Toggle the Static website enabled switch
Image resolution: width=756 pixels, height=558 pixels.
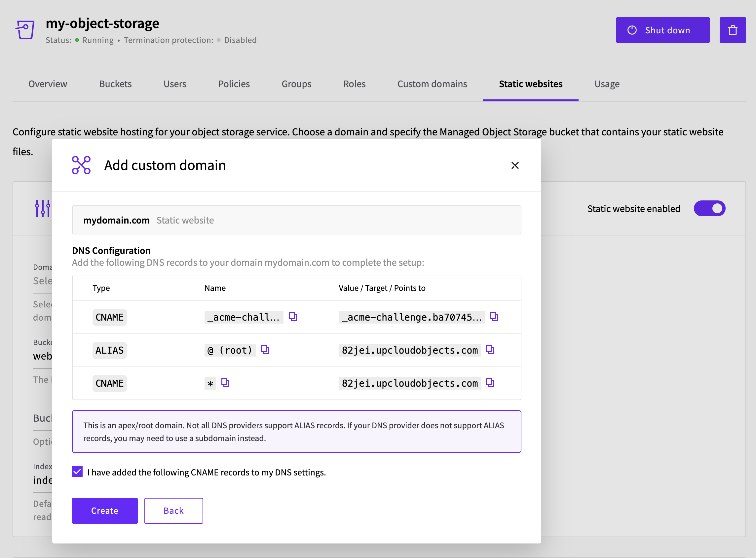click(x=709, y=208)
